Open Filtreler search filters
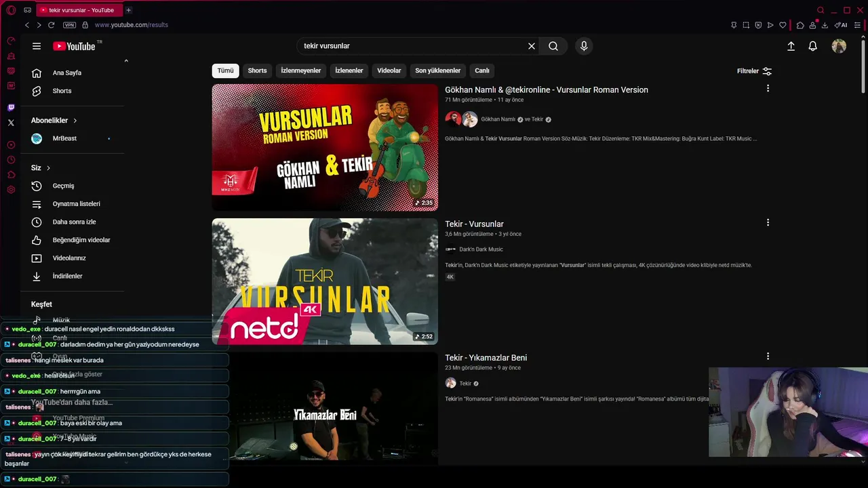The width and height of the screenshot is (868, 488). (754, 71)
